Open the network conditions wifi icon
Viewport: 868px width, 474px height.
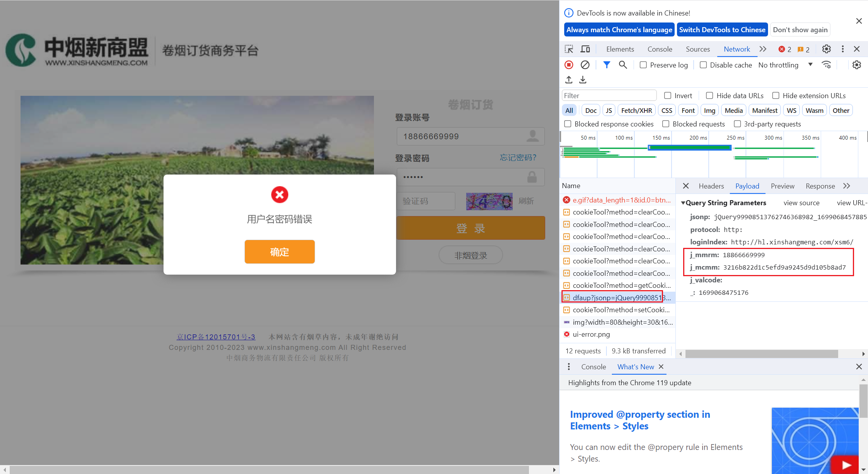click(826, 65)
